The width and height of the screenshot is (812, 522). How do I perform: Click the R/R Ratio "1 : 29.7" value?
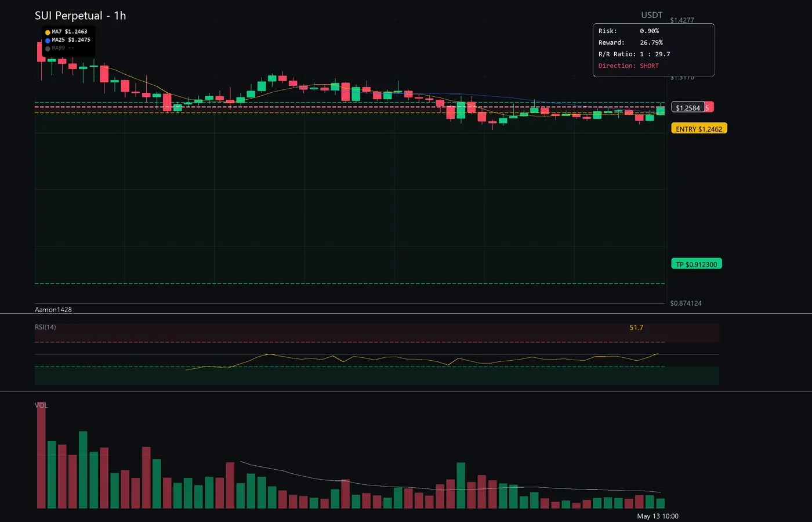pyautogui.click(x=655, y=54)
